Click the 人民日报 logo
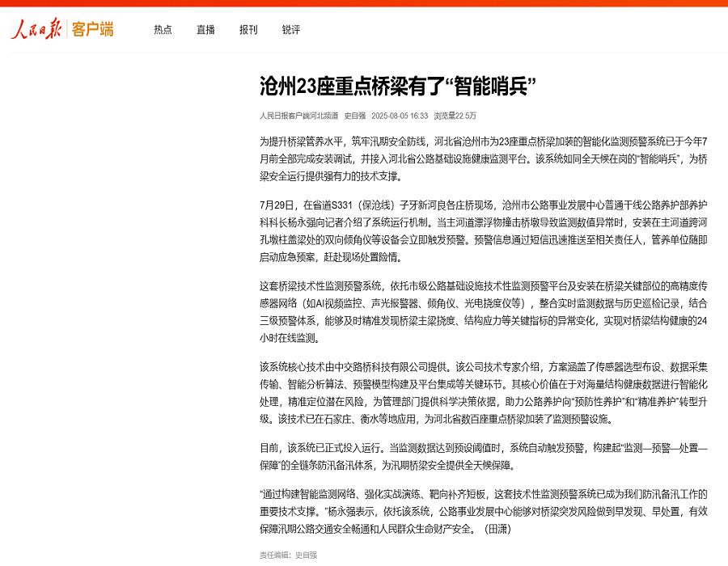Image resolution: width=728 pixels, height=566 pixels. click(36, 29)
